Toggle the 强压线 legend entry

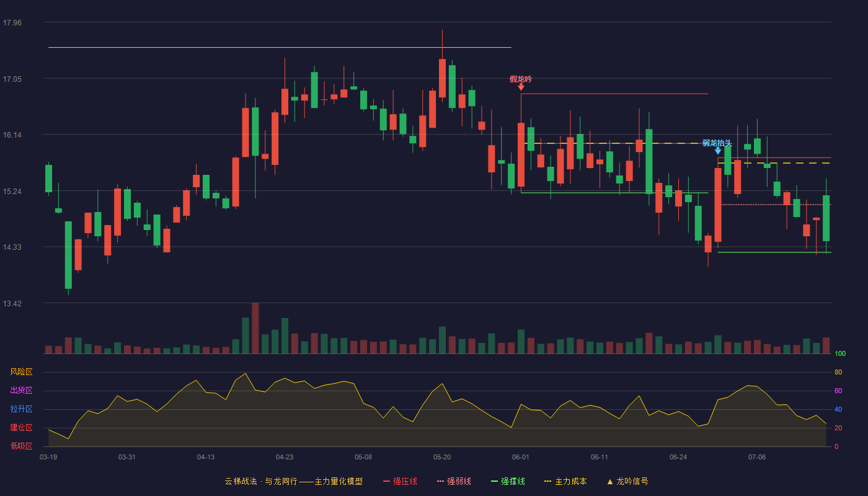(x=400, y=481)
